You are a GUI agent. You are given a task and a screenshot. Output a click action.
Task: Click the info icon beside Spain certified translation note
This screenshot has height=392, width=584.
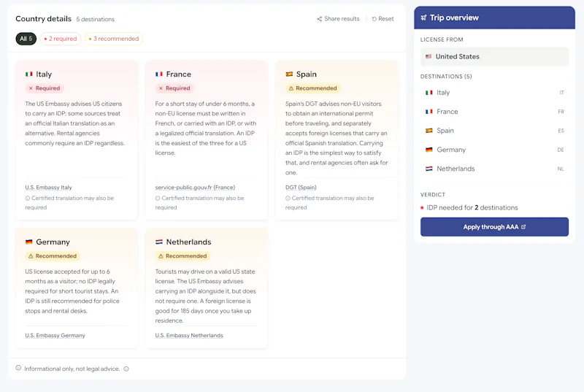pyautogui.click(x=288, y=199)
